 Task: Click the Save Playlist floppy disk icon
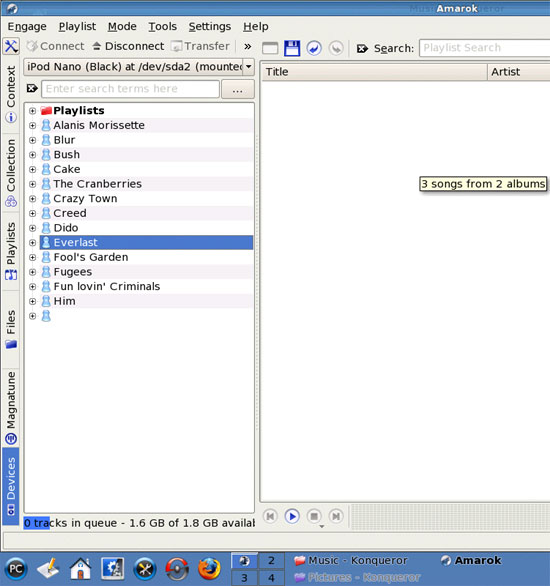click(x=292, y=48)
